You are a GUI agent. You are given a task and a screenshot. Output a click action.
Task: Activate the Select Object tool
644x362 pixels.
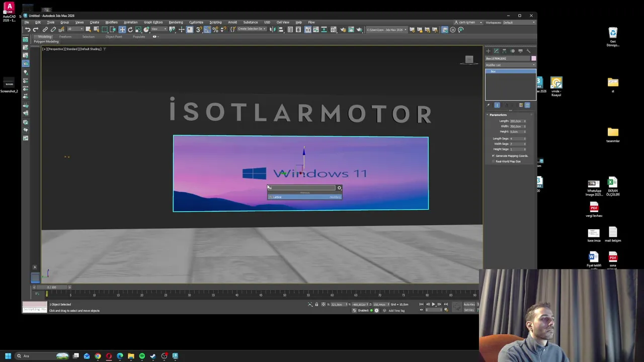(88, 29)
